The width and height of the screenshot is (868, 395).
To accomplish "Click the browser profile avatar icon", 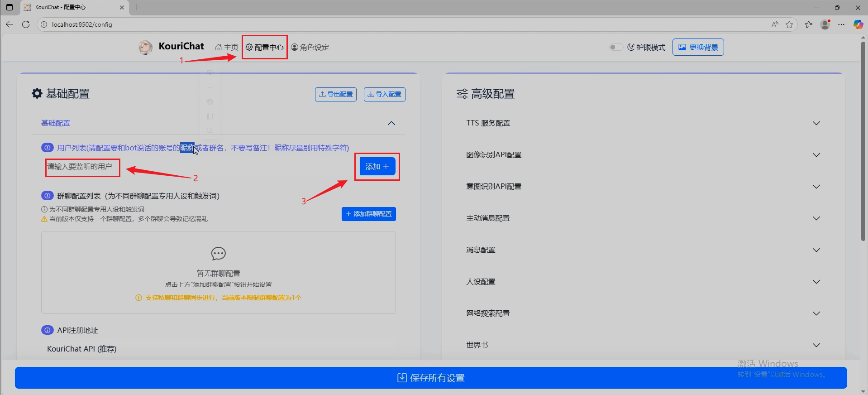I will pyautogui.click(x=825, y=24).
